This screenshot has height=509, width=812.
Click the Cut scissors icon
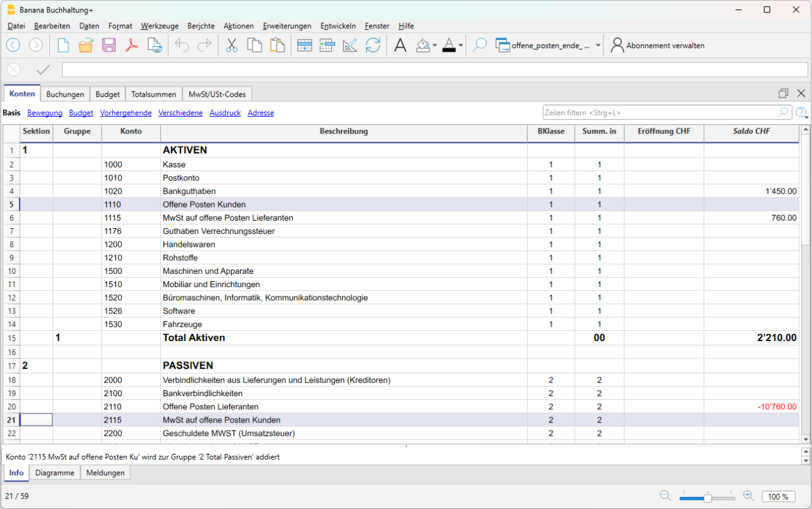coord(231,45)
